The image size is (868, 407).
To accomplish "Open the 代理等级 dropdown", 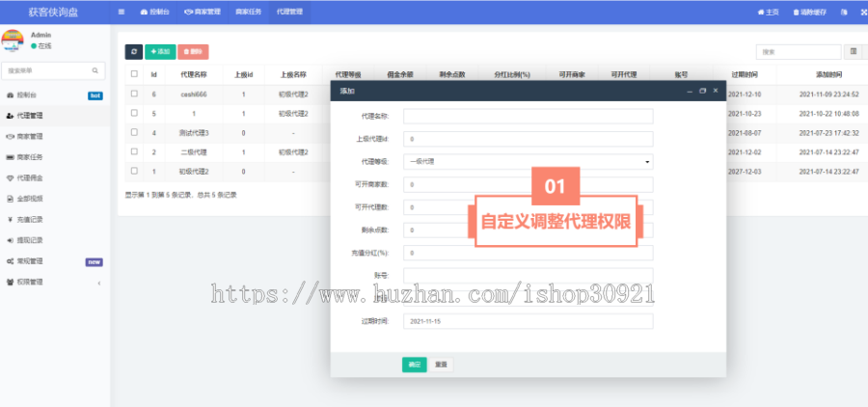I will [x=528, y=162].
